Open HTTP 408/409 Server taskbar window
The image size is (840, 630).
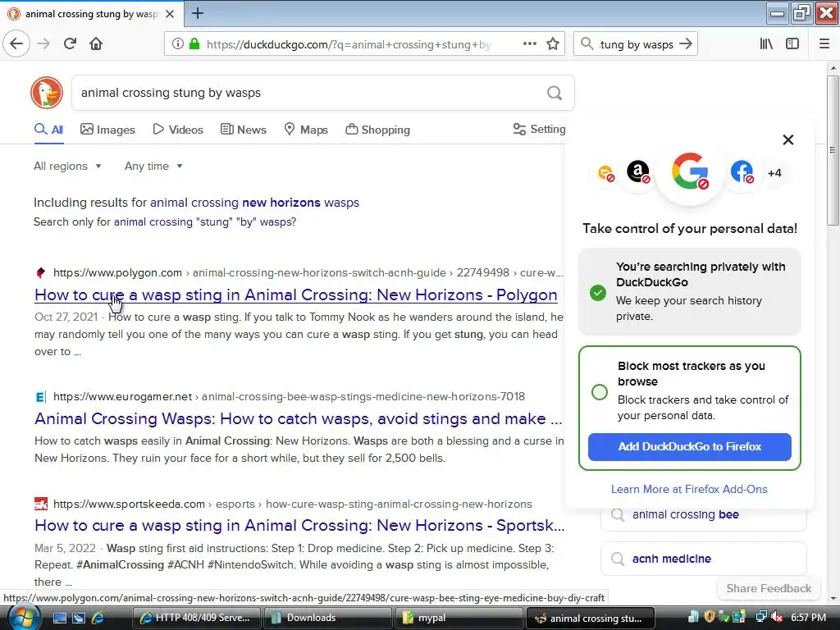click(x=196, y=618)
